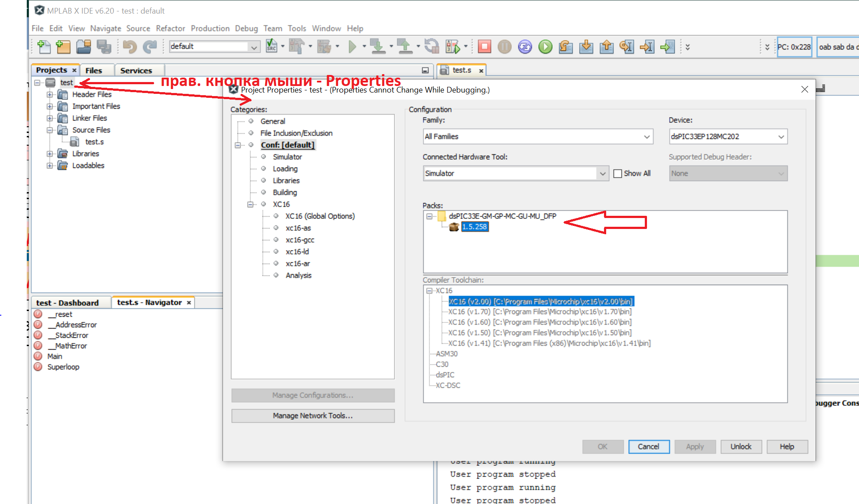Select the xc16-ld category
The width and height of the screenshot is (859, 504).
pyautogui.click(x=297, y=251)
